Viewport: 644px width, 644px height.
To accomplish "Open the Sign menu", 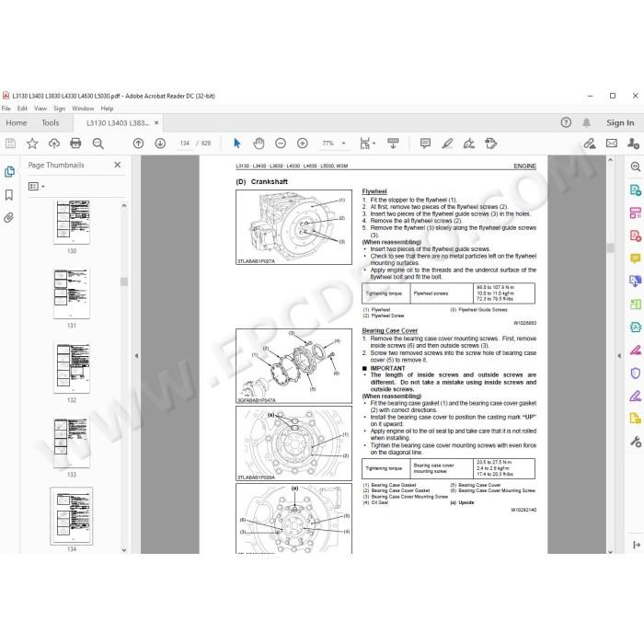I will (x=60, y=109).
